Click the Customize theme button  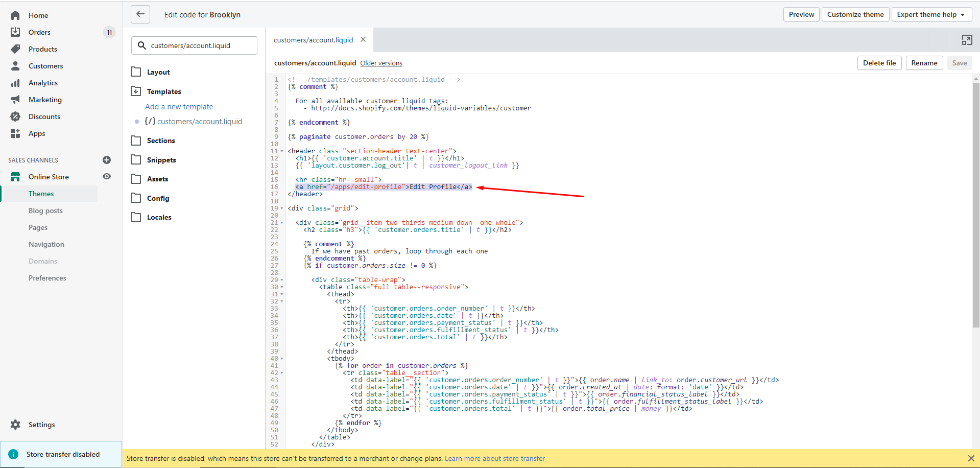(x=855, y=14)
